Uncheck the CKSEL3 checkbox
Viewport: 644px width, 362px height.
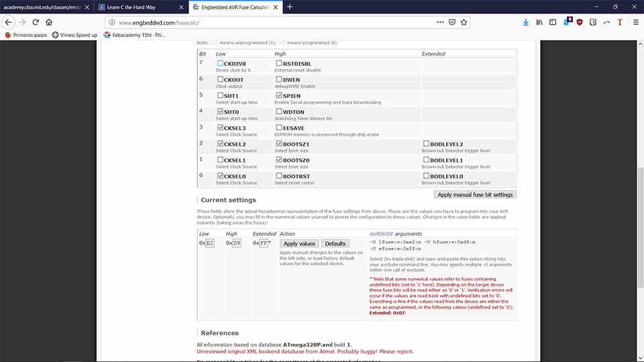pyautogui.click(x=220, y=127)
